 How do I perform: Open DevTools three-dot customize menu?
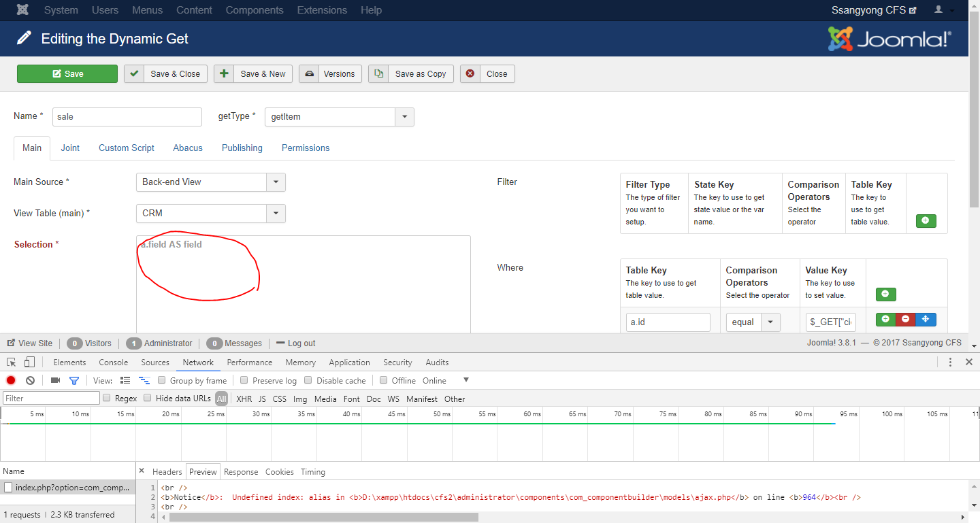[951, 362]
